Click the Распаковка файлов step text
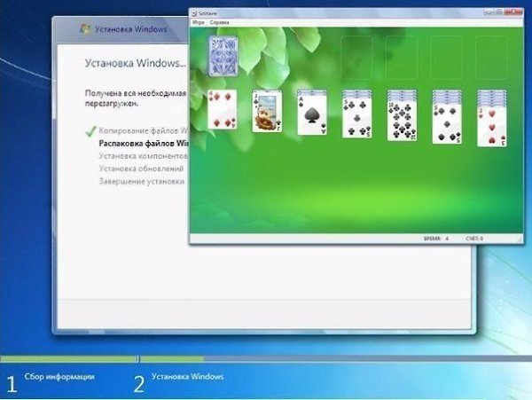 click(x=144, y=144)
